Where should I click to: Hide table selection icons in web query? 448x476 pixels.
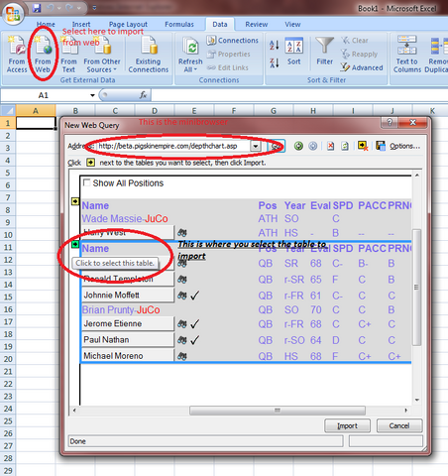click(x=363, y=146)
